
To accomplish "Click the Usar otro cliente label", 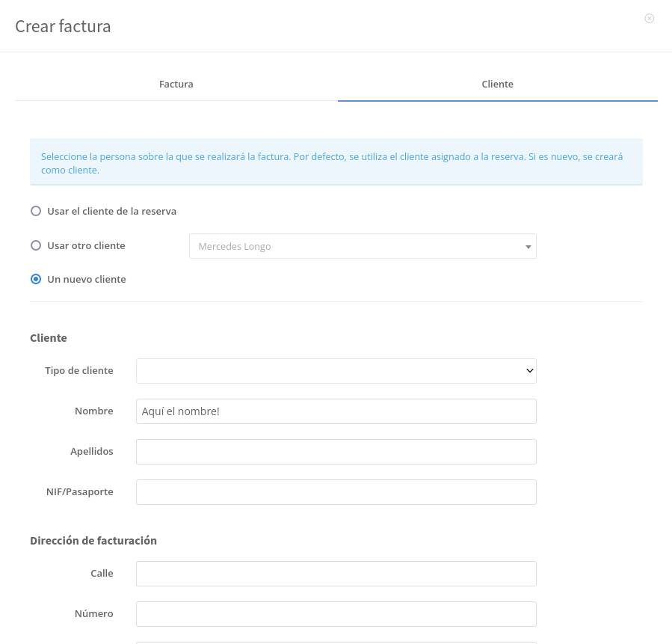I will click(86, 245).
